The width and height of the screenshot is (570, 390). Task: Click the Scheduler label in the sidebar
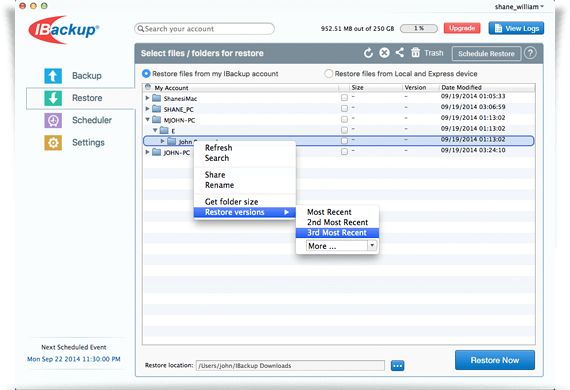(92, 120)
